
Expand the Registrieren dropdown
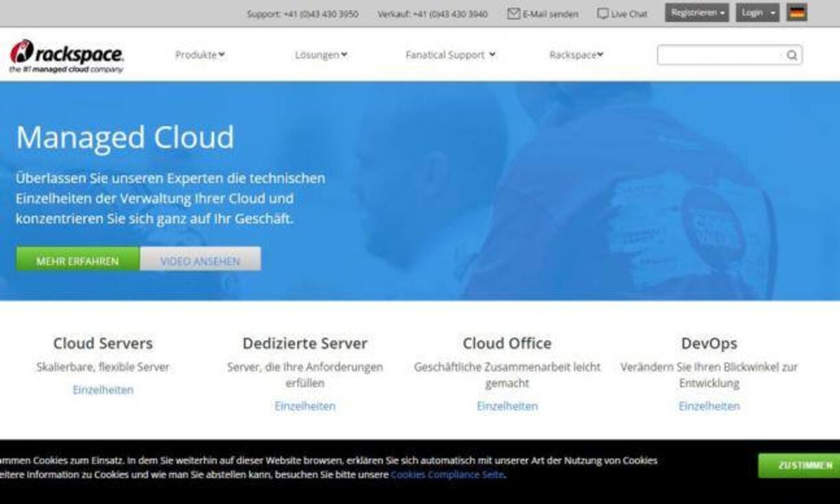(695, 12)
